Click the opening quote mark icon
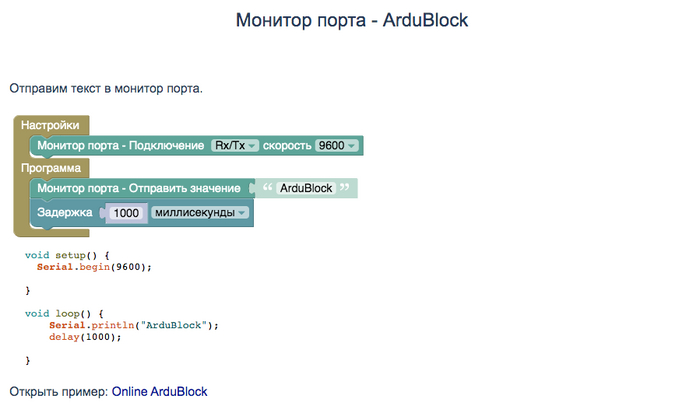 pyautogui.click(x=267, y=188)
